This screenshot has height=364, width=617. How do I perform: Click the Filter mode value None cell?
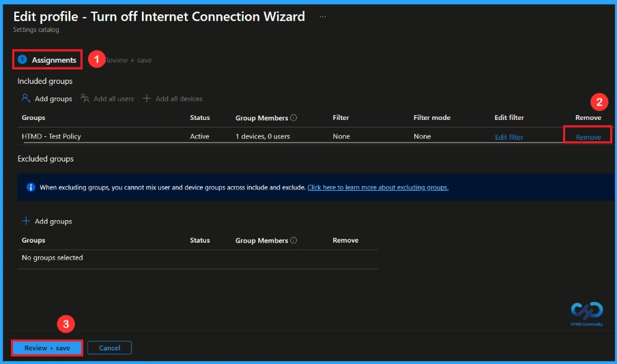(422, 136)
